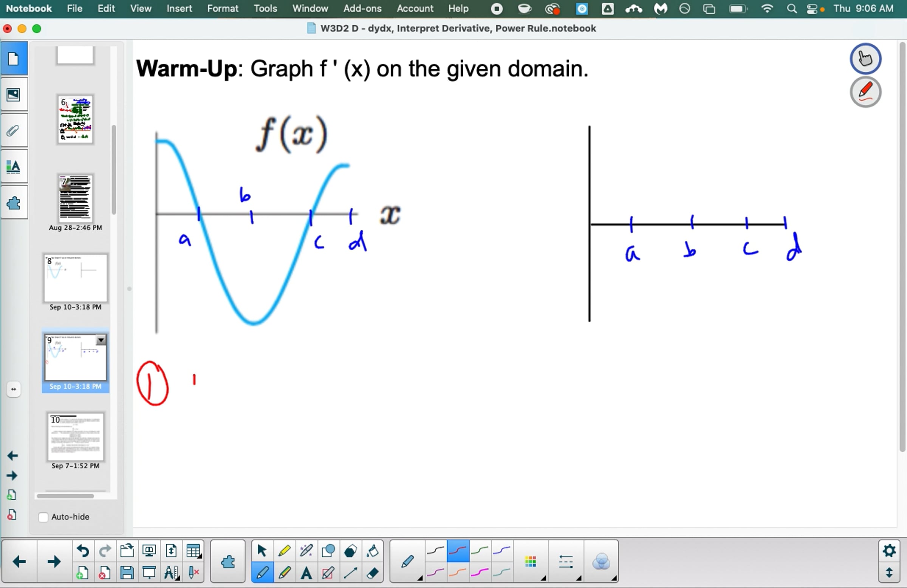
Task: Pick the Fill bucket tool
Action: click(372, 551)
